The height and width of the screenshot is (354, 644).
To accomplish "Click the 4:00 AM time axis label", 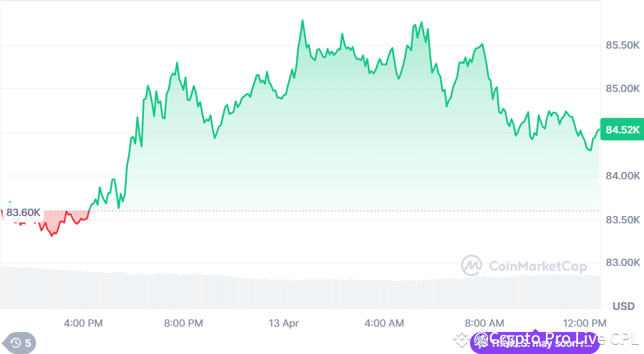I will (x=384, y=323).
